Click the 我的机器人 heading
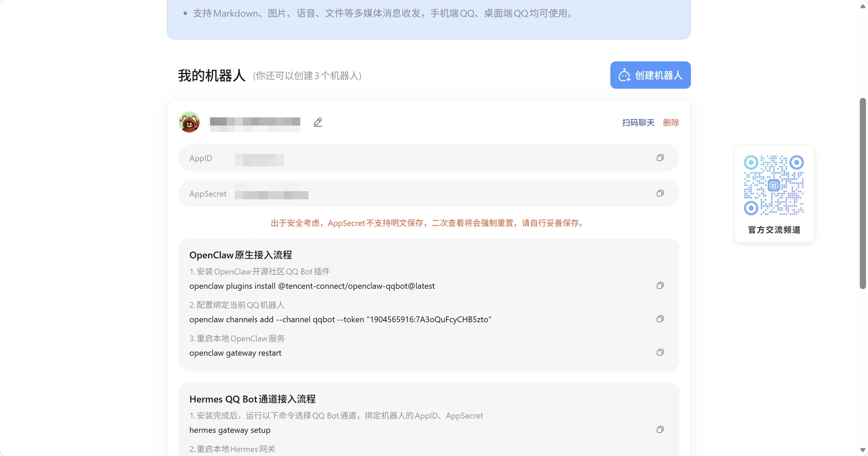The height and width of the screenshot is (456, 868). click(x=212, y=76)
